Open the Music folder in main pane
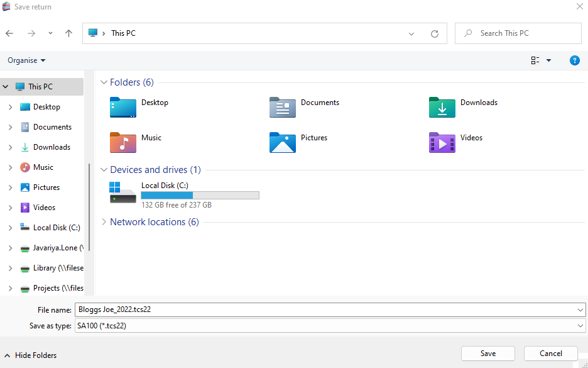The height and width of the screenshot is (368, 588). point(123,143)
